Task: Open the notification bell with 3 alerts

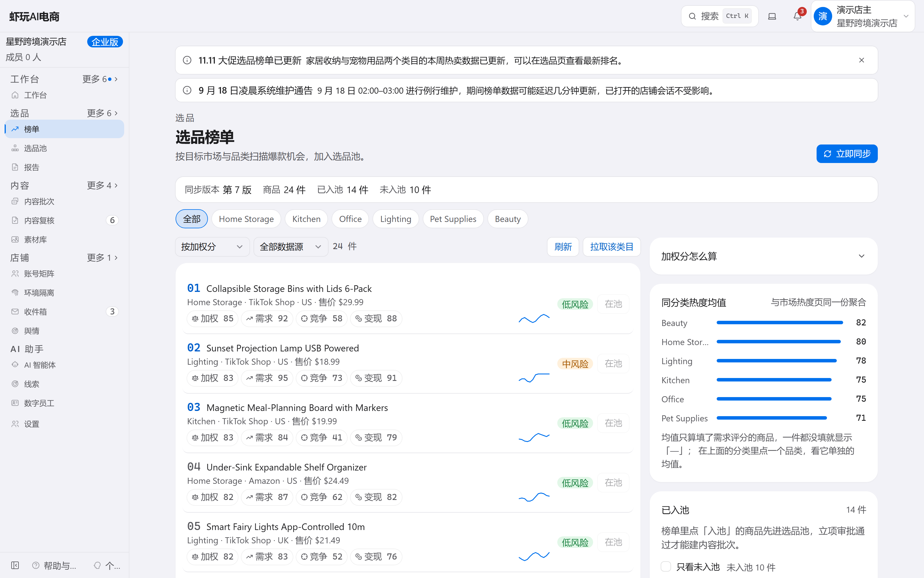Action: pos(797,16)
